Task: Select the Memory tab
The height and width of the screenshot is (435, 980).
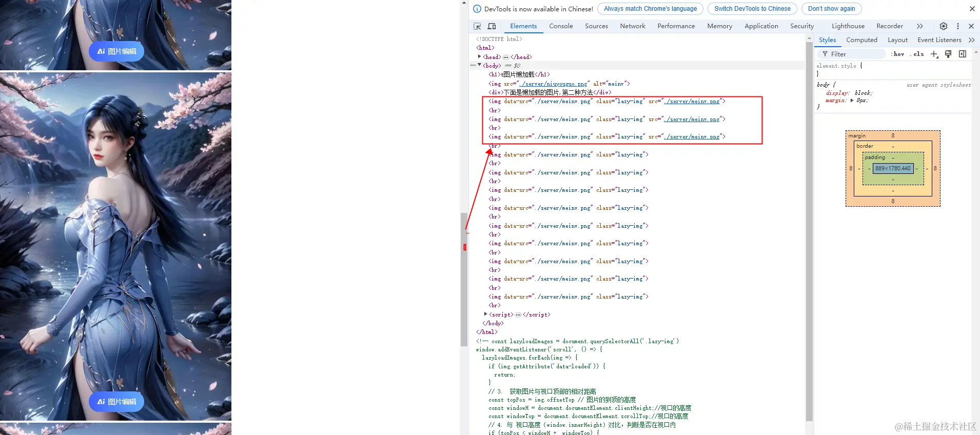Action: point(720,26)
